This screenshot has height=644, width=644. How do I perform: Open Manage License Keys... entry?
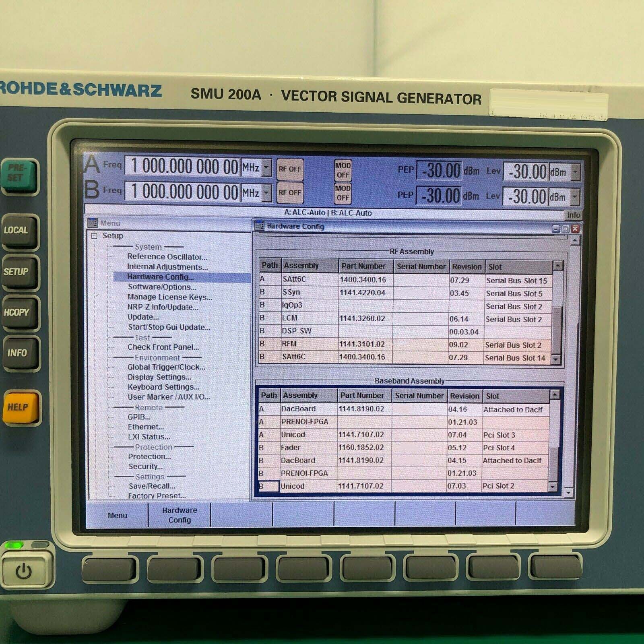(x=170, y=297)
